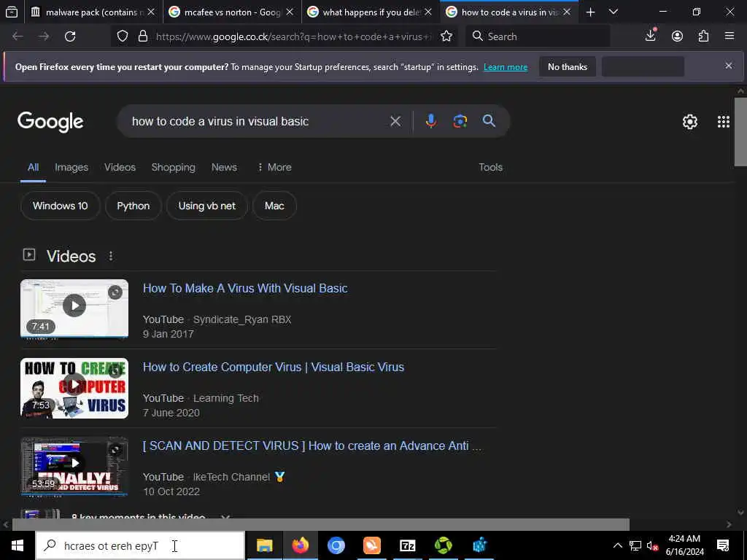Open the orange app icon in taskbar
The image size is (747, 560).
coord(371,545)
